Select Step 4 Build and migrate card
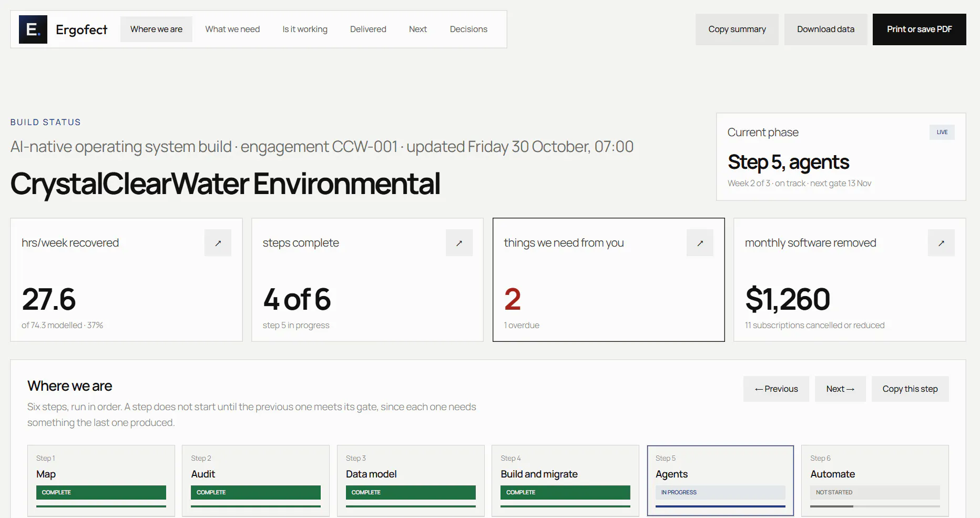Viewport: 980px width, 518px height. 565,481
